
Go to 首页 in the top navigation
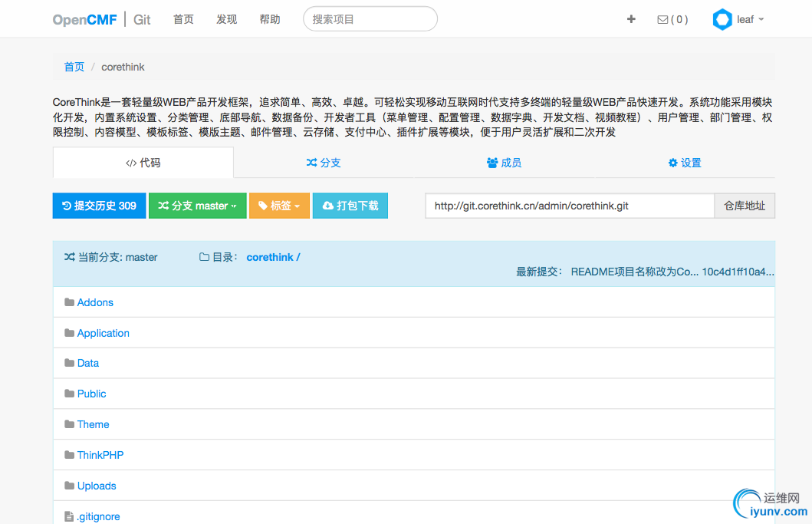point(183,19)
